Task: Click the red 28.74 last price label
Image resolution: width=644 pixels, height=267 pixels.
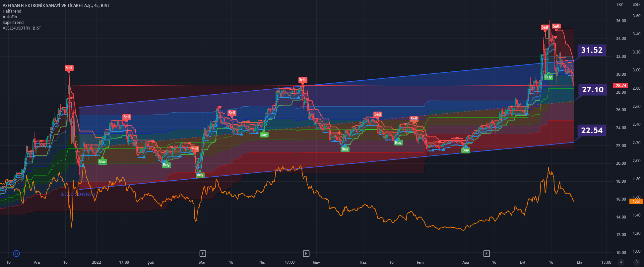Action: point(621,86)
